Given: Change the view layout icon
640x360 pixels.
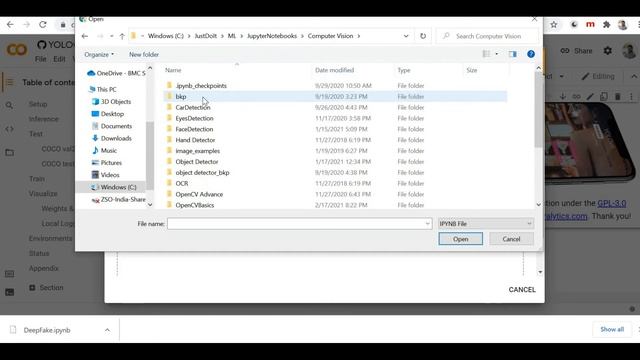Looking at the screenshot, I should [486, 54].
